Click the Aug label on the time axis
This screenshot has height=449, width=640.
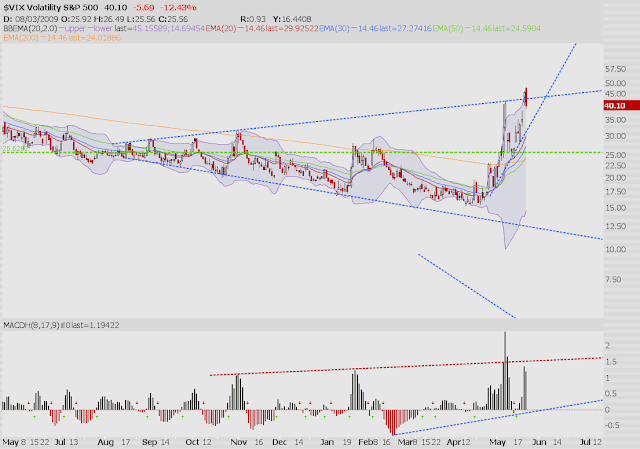click(x=105, y=442)
